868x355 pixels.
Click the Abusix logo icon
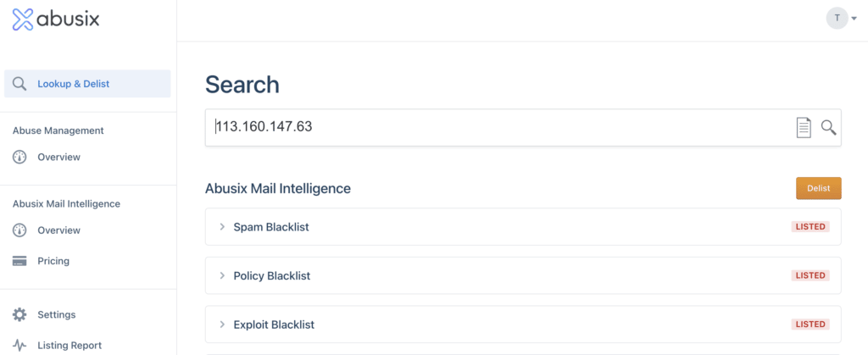point(23,19)
